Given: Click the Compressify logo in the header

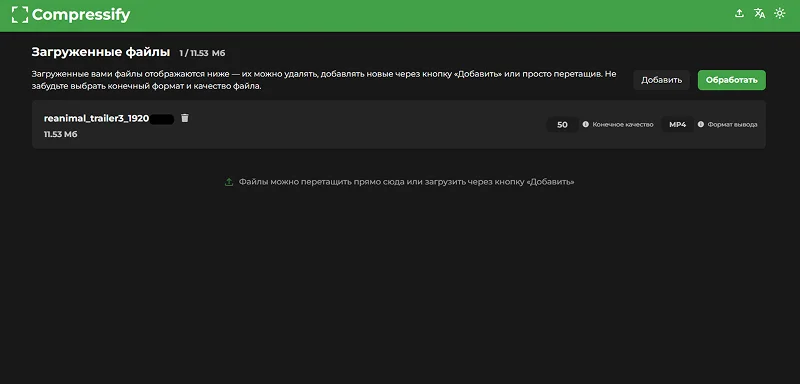Looking at the screenshot, I should 71,15.
